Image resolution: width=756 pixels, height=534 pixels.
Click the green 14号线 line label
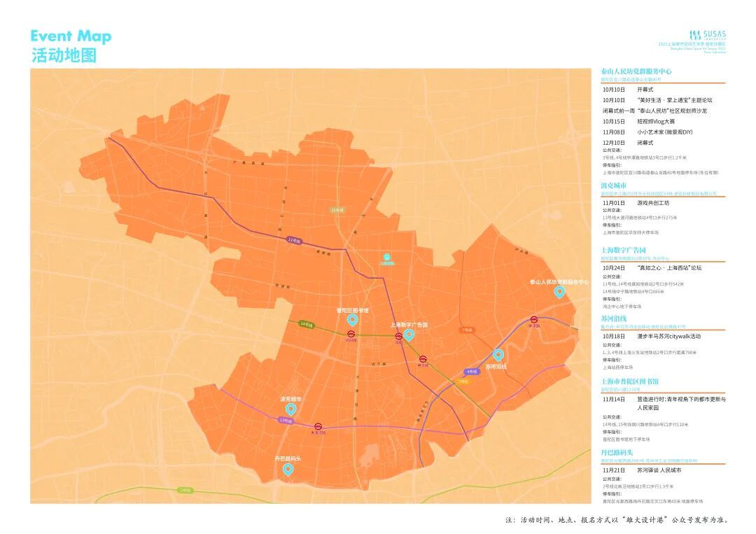[306, 324]
